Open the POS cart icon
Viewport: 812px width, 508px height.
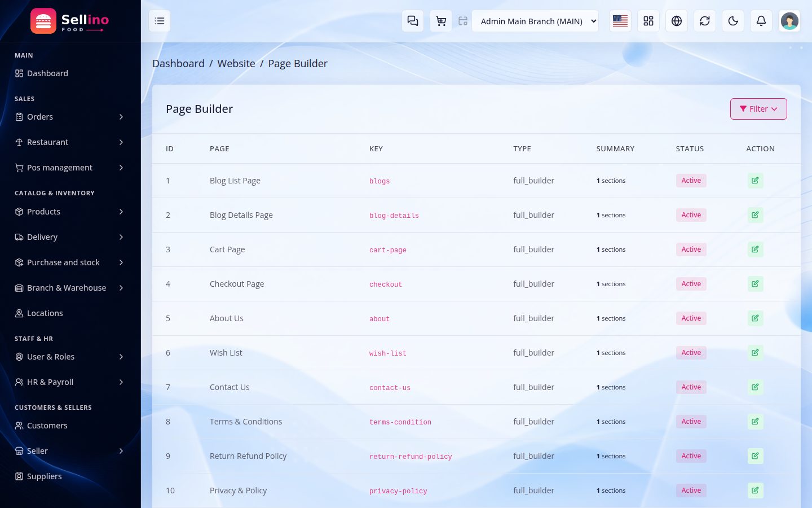click(x=441, y=21)
